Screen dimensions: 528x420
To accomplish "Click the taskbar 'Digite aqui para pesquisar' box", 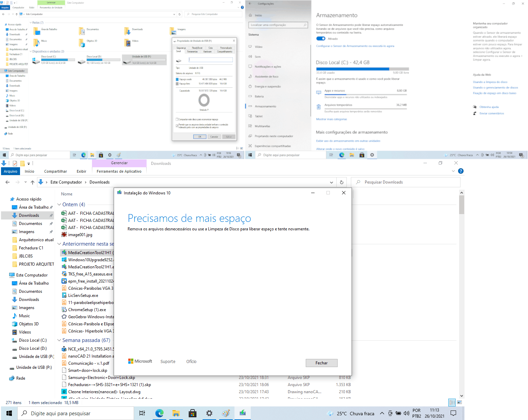I will click(76, 413).
